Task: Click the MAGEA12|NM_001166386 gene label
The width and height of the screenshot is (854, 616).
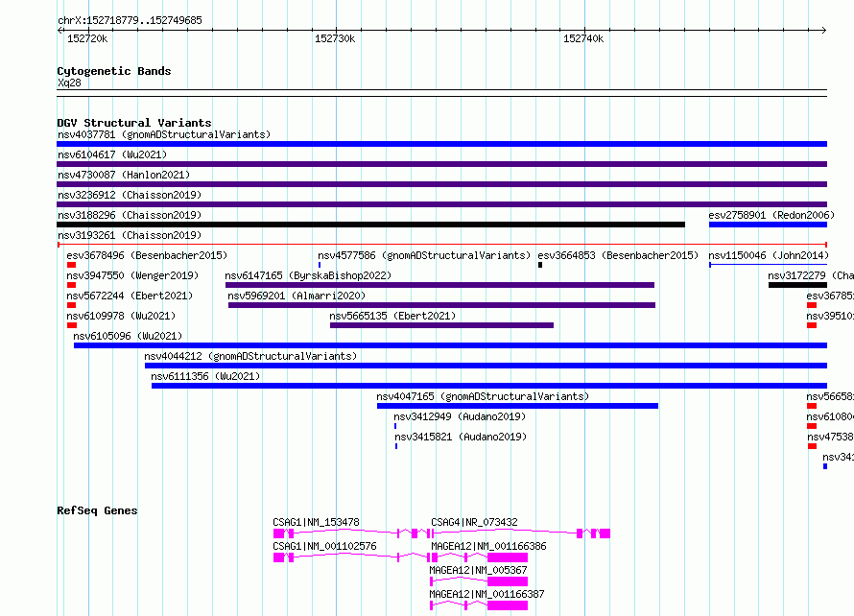Action: tap(488, 546)
